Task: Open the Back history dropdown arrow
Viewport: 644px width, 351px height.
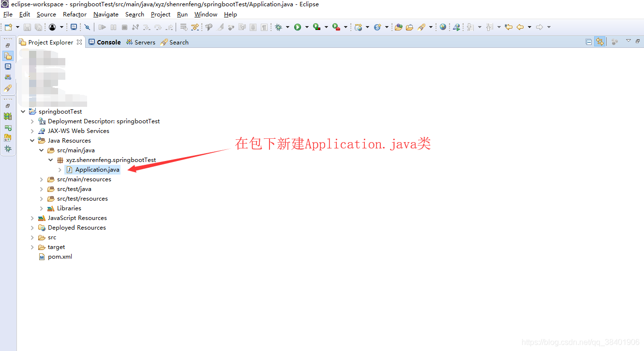Action: pyautogui.click(x=529, y=27)
